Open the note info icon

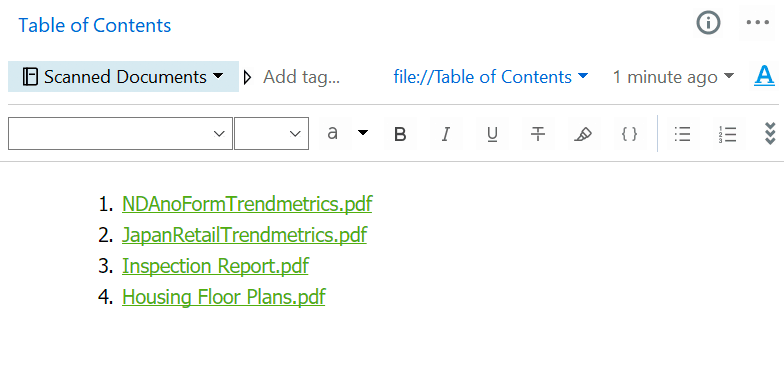coord(708,23)
